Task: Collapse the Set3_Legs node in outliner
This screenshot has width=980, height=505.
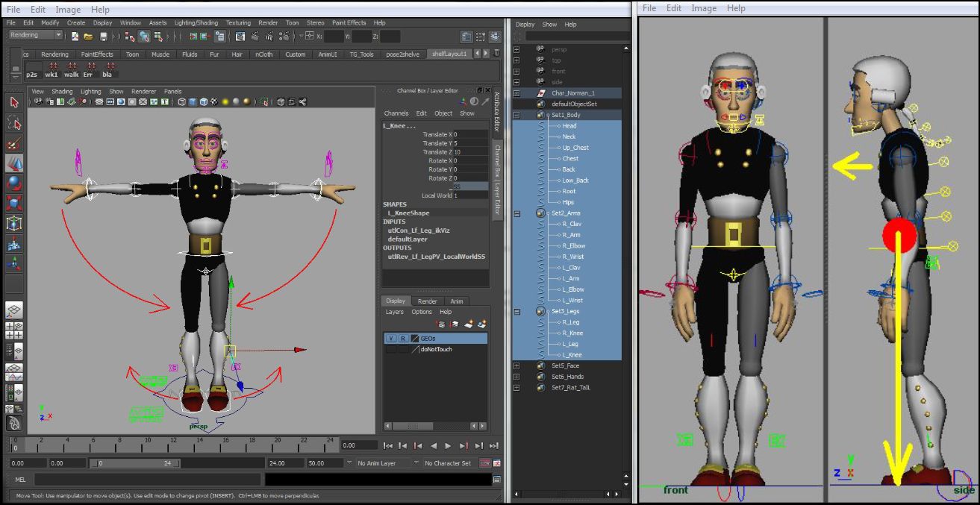Action: (516, 311)
